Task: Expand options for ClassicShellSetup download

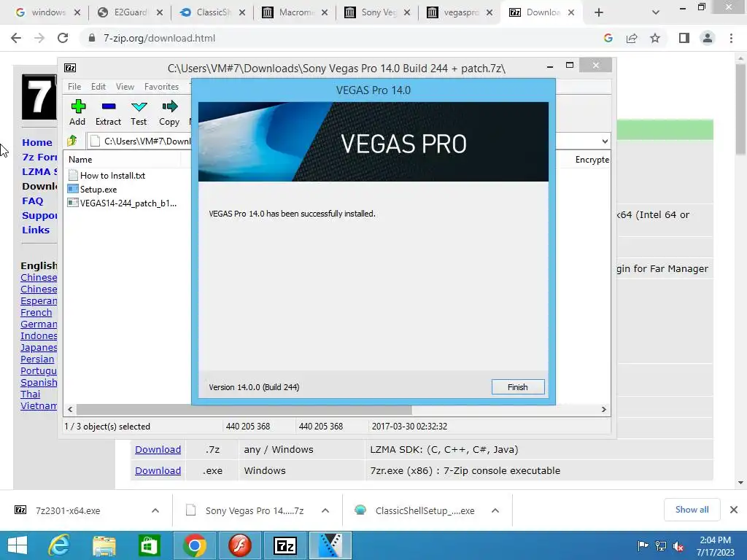Action: tap(495, 510)
